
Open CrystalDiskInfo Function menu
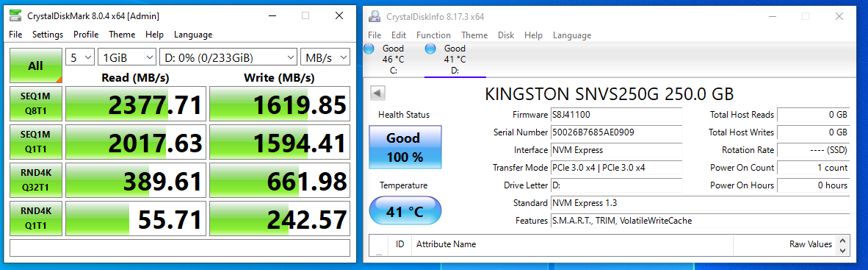(433, 35)
